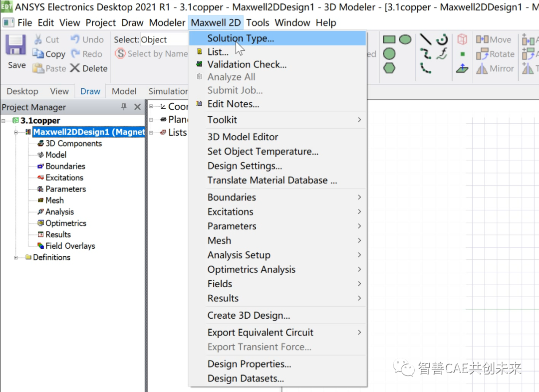Open the Modeler menu

point(167,22)
